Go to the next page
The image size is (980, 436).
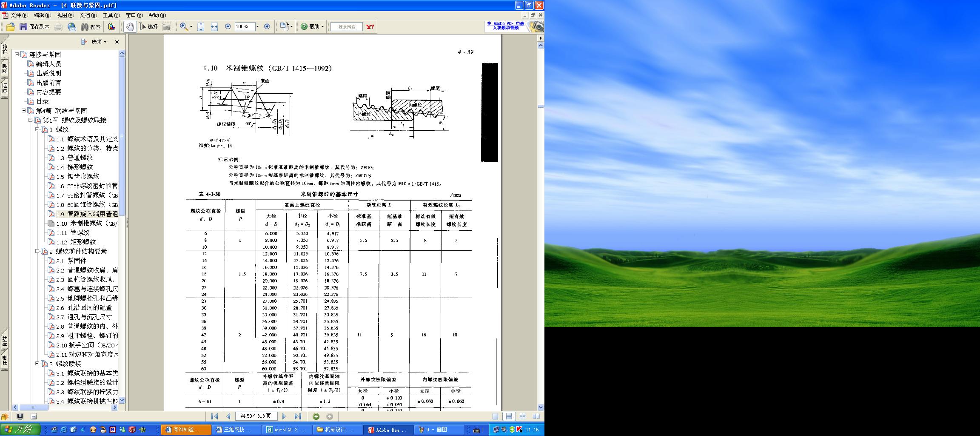coord(284,416)
